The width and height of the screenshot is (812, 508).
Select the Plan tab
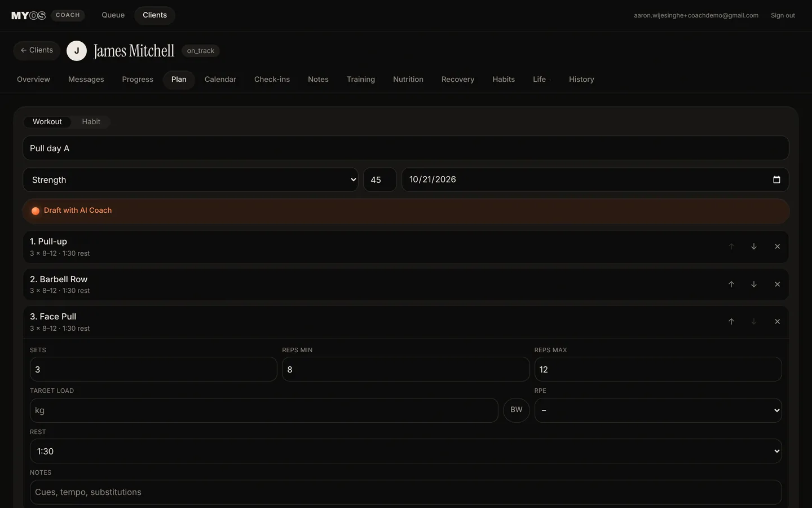point(179,80)
